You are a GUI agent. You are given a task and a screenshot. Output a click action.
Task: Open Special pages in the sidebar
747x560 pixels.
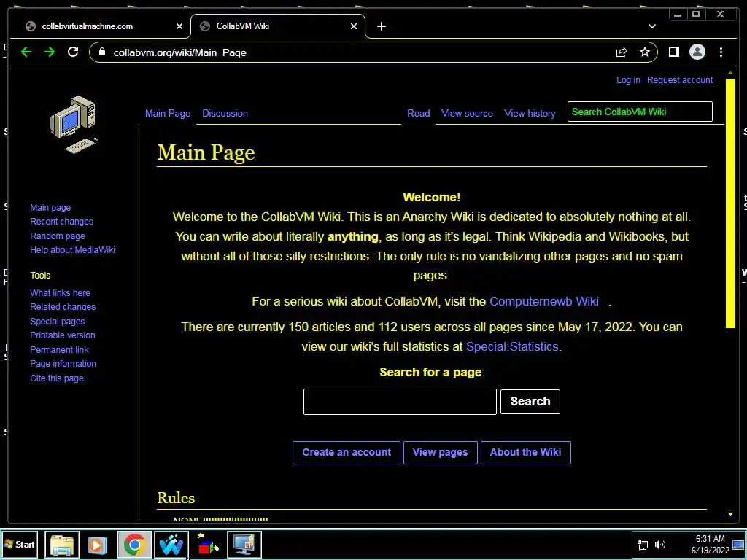[x=57, y=322]
